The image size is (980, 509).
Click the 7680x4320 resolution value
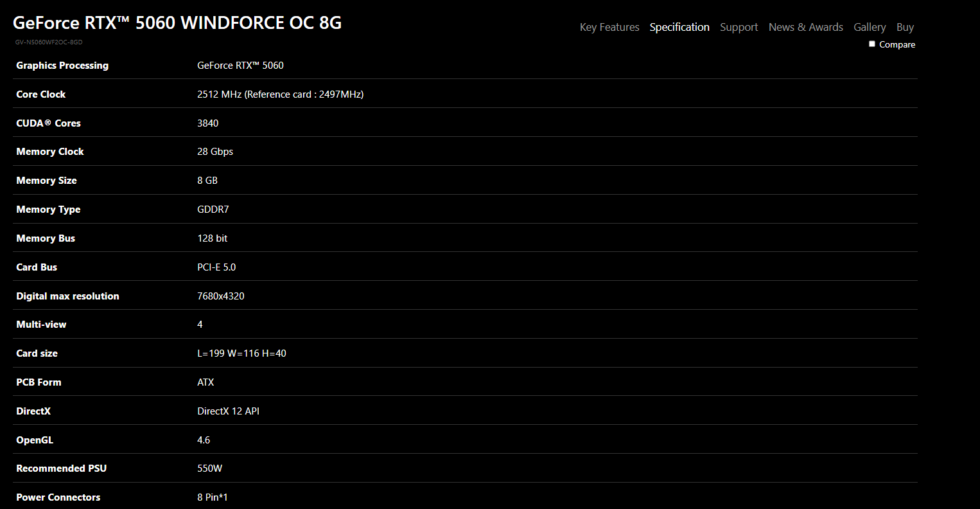[x=220, y=296]
